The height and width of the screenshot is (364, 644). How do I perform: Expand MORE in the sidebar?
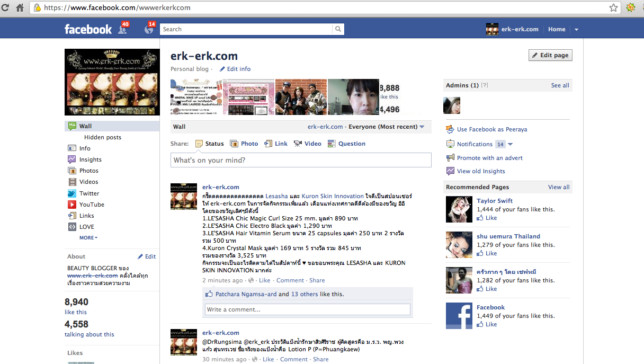88,238
